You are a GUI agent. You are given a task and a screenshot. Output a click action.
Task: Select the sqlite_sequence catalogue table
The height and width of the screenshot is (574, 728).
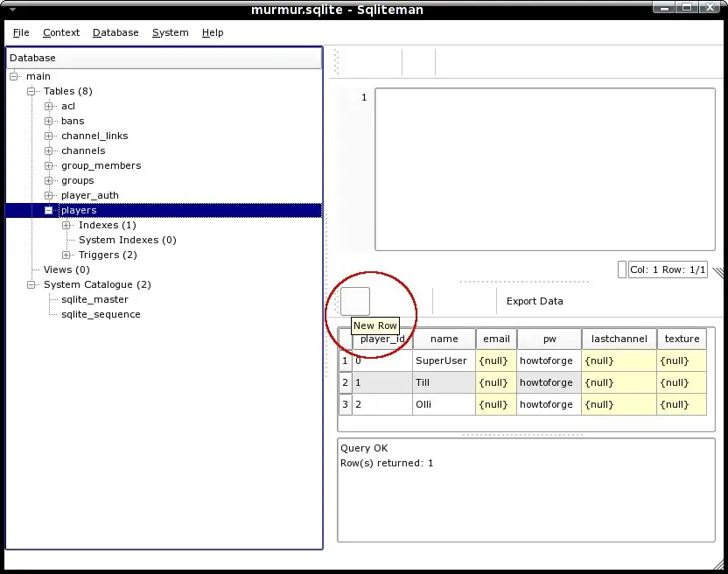point(101,314)
